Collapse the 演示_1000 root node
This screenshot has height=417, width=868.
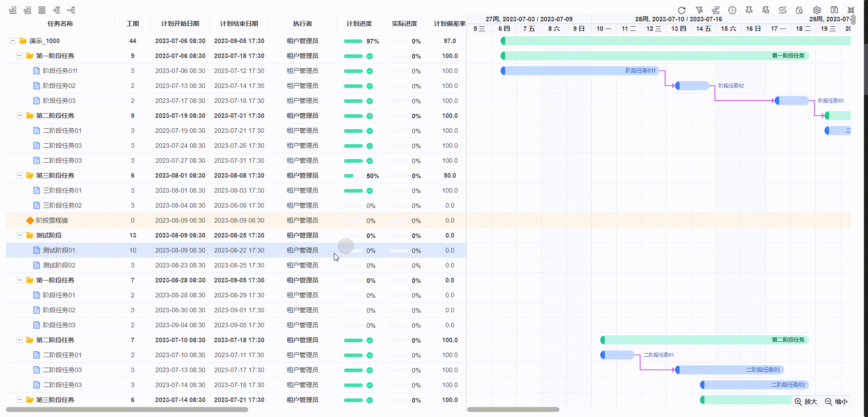click(x=13, y=41)
